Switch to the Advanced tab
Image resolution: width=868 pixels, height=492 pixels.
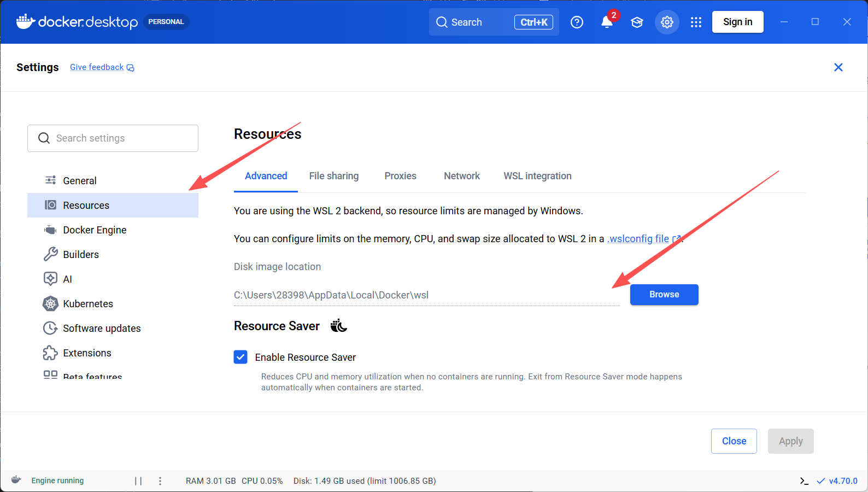click(x=266, y=176)
